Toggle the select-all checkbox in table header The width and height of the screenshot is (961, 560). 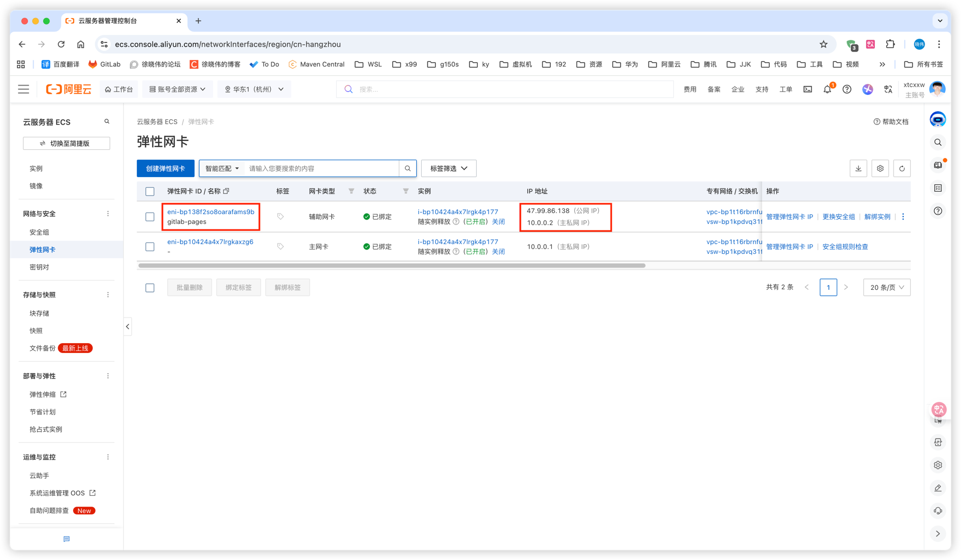(x=150, y=191)
